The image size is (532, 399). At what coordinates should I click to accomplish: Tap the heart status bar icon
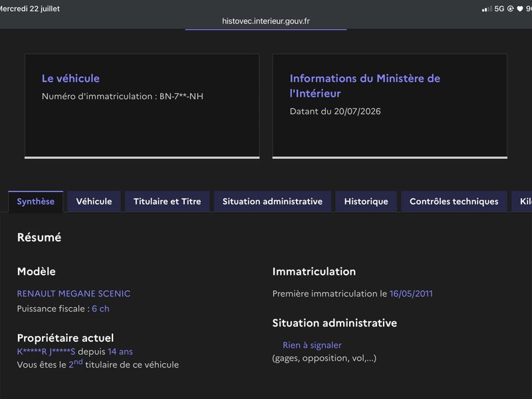click(x=520, y=9)
